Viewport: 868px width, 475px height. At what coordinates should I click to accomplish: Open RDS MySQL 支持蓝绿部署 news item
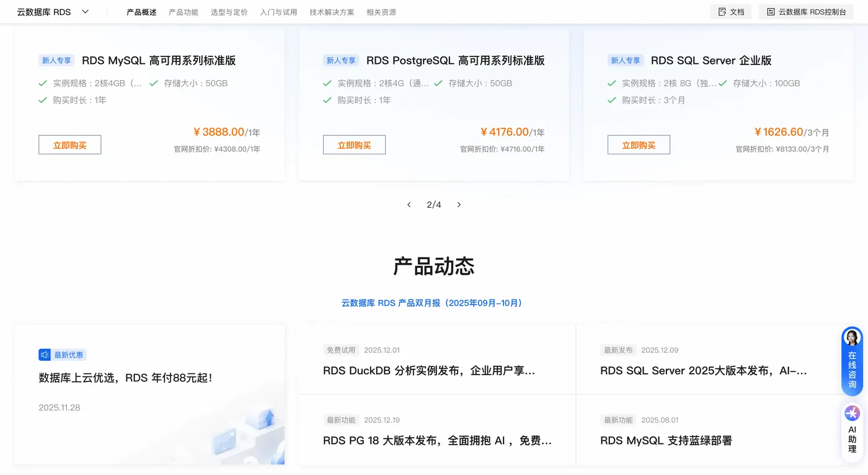[x=666, y=441]
